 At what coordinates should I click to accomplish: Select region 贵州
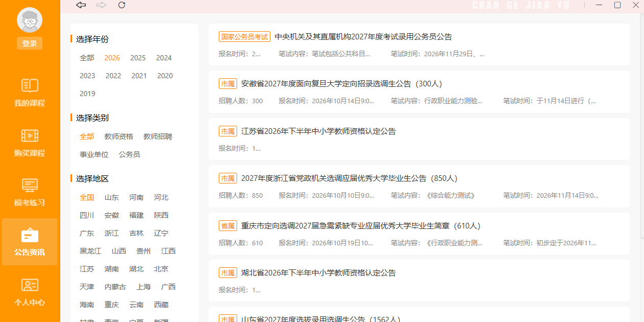pos(144,251)
